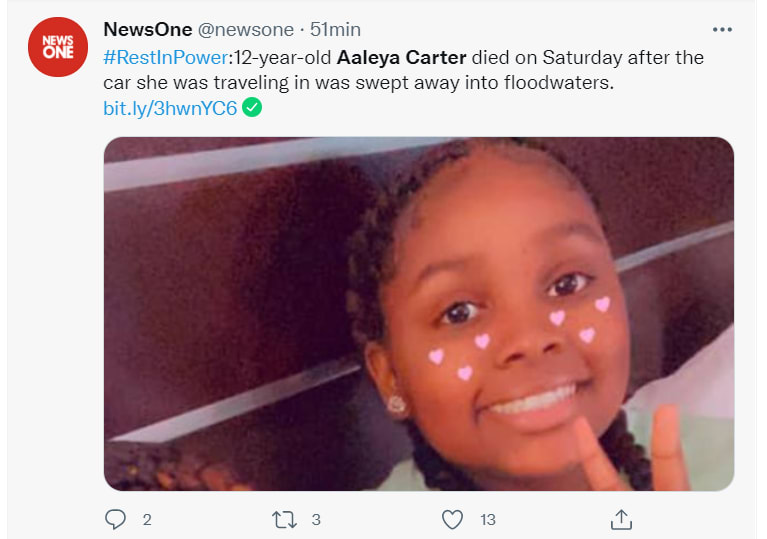Click the reply count of 2

(146, 519)
